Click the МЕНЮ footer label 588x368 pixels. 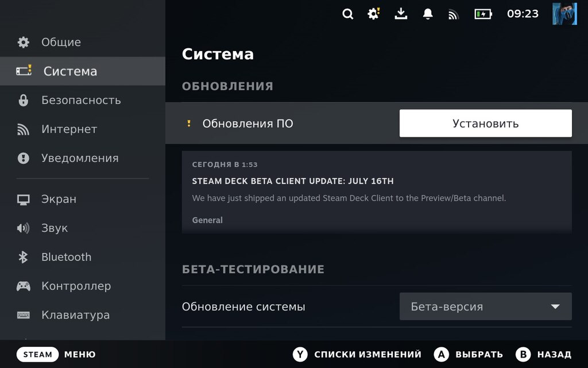[x=80, y=354]
